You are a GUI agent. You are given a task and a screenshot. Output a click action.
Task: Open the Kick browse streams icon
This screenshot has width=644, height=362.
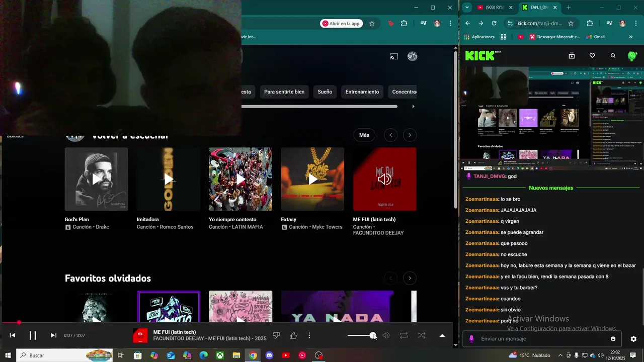coord(572,56)
